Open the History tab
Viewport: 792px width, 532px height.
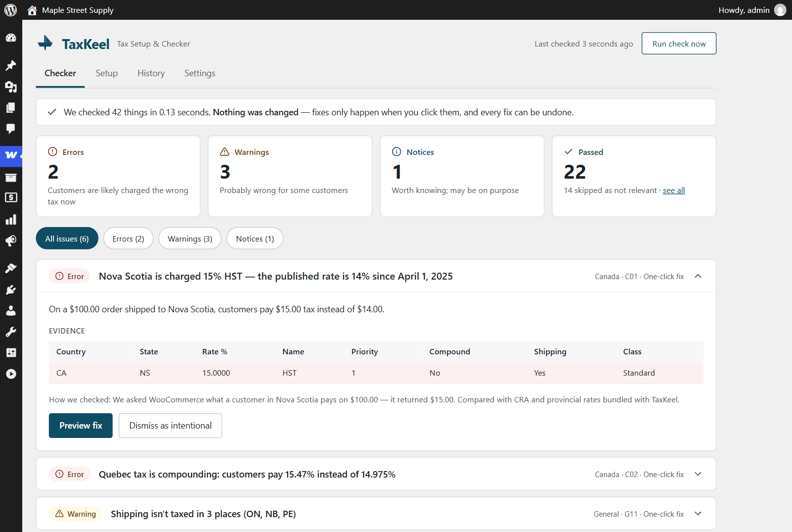point(151,73)
